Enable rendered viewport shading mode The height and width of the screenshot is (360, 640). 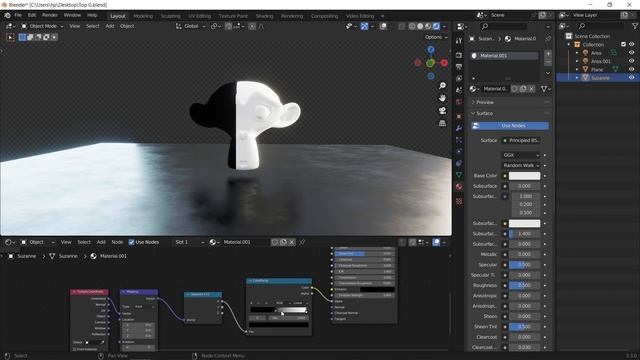pos(436,26)
